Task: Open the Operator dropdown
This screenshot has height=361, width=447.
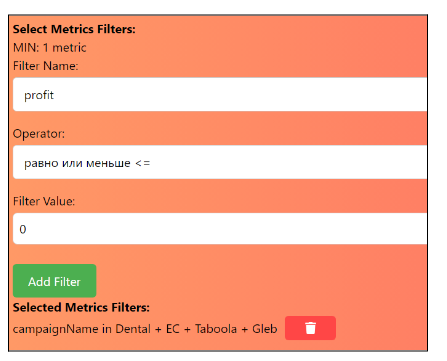Action: [220, 162]
